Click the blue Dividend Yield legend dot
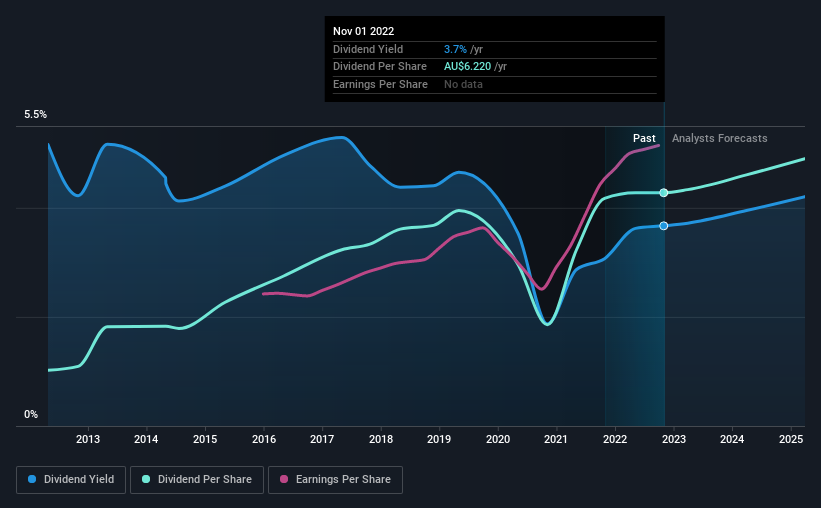 32,479
